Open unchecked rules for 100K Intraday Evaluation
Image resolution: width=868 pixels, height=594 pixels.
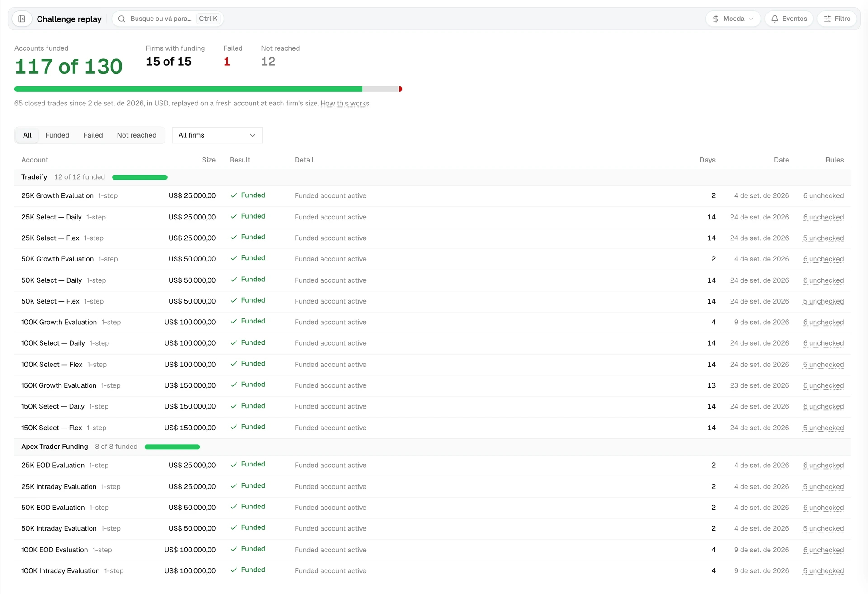click(823, 571)
